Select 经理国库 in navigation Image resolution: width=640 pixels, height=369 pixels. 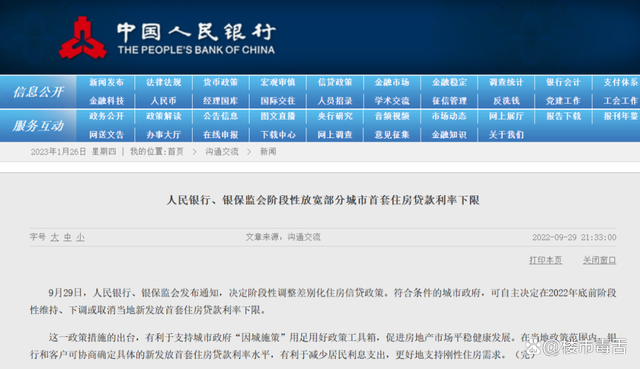(220, 101)
